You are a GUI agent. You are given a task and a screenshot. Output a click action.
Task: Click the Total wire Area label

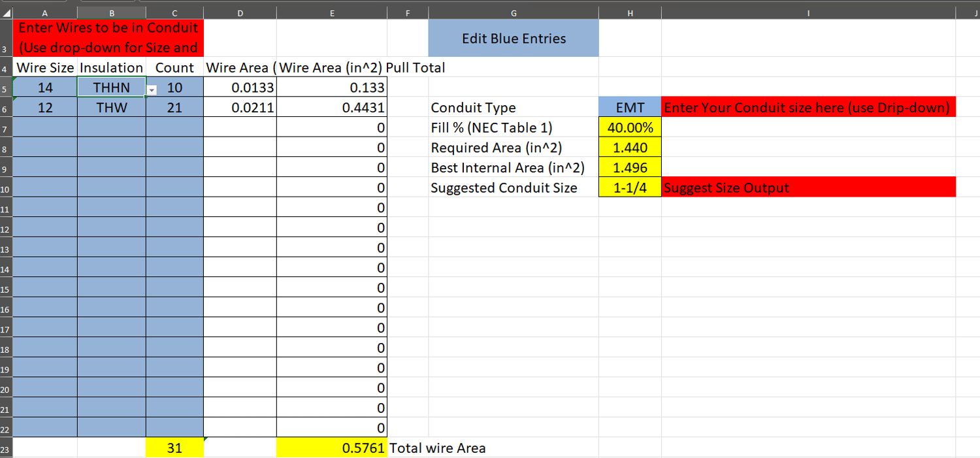[437, 448]
